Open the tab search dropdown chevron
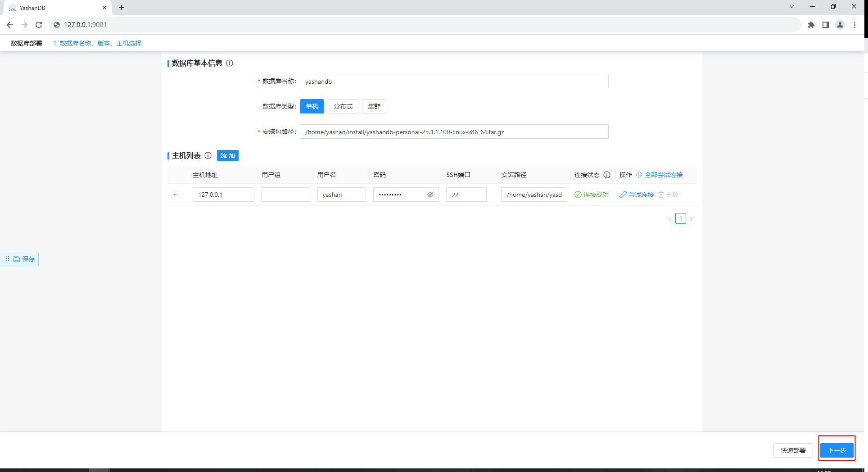Viewport: 868px width, 472px height. 792,6
